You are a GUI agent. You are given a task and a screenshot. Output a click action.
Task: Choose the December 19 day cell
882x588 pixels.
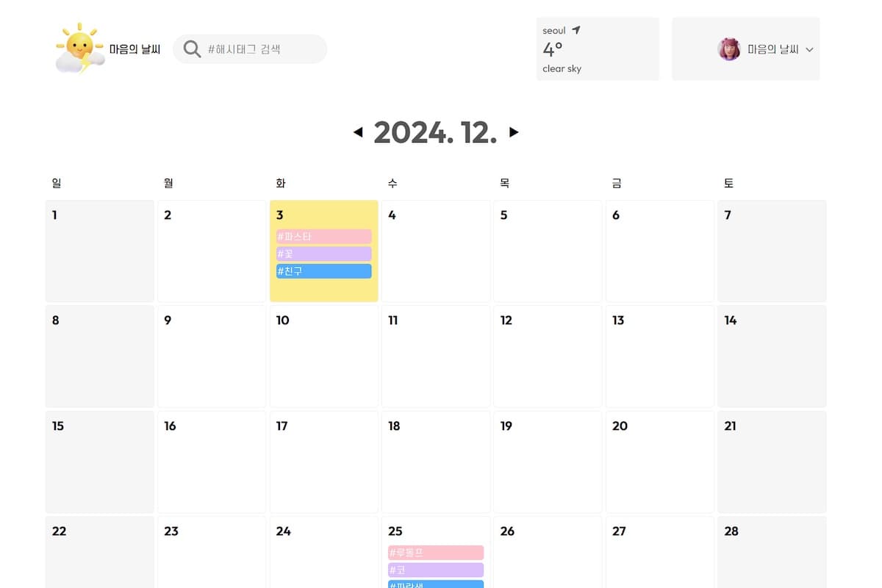point(548,463)
